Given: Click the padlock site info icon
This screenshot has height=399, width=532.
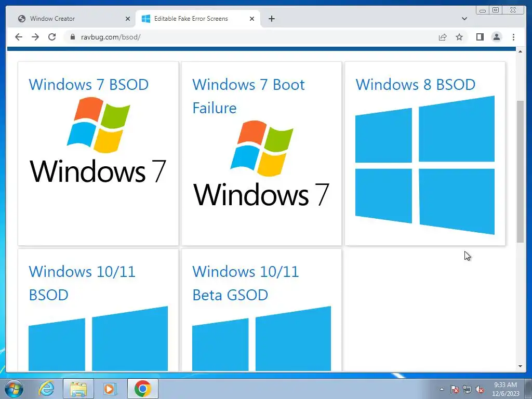Looking at the screenshot, I should pos(72,37).
